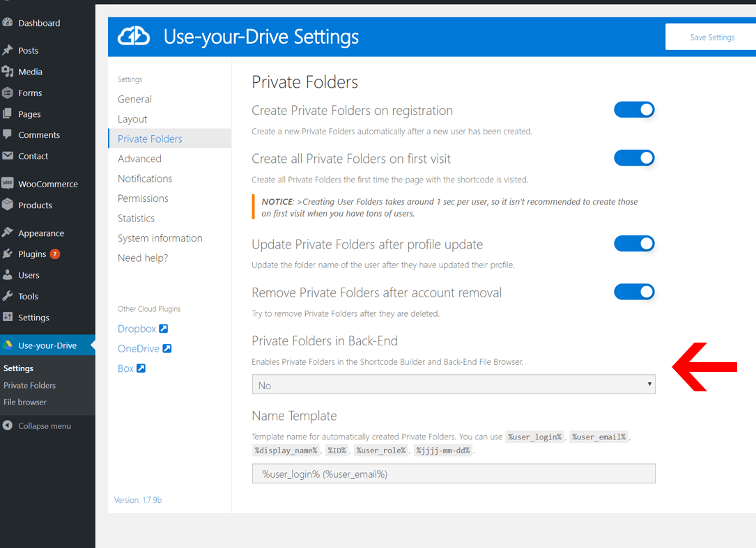Click the %jjjj-mm-dd% placeholder code tag
The height and width of the screenshot is (548, 756).
tap(443, 450)
